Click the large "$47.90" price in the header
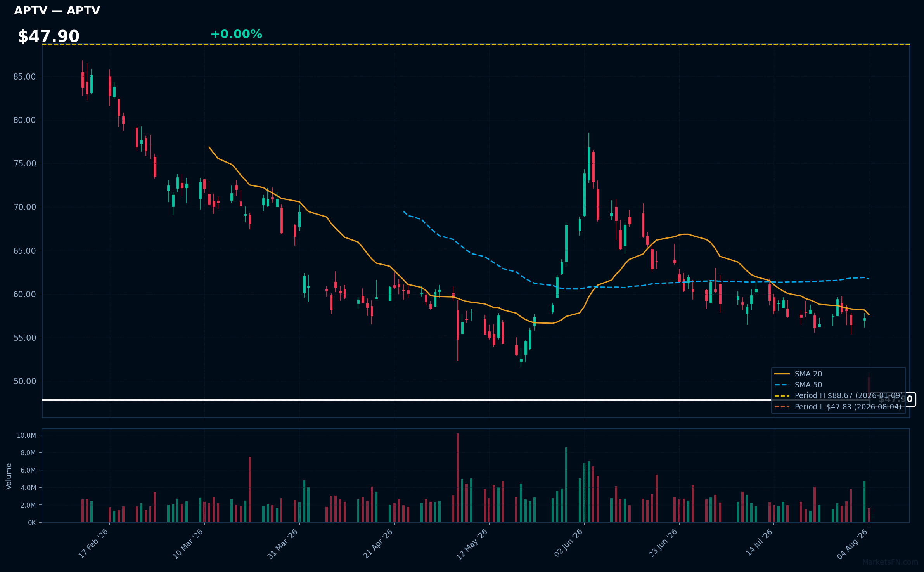This screenshot has height=572, width=924. coord(48,36)
